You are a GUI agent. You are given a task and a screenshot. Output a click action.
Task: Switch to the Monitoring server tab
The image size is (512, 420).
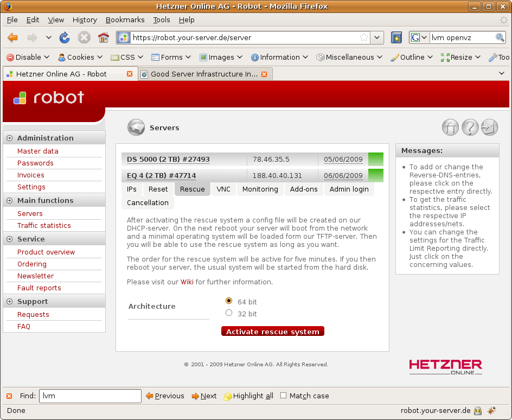(x=260, y=189)
